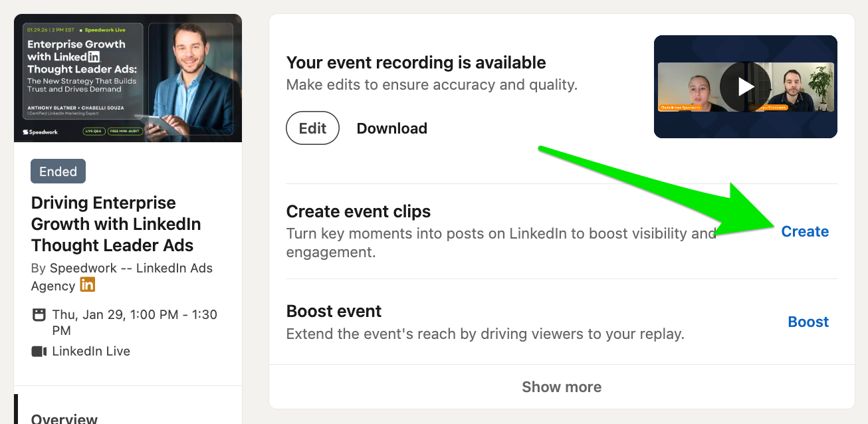
Task: Click Extend the event's reach description
Action: coord(485,333)
